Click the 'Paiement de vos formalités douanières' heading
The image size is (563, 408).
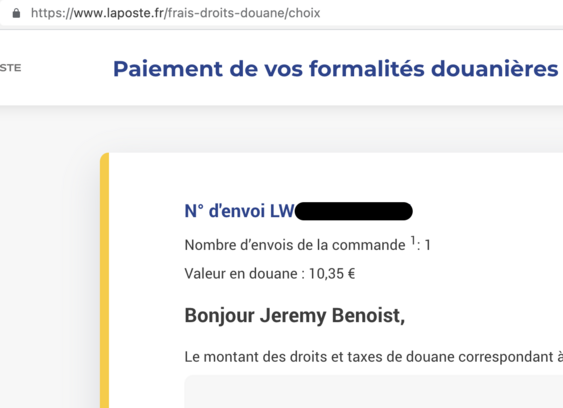coord(335,69)
